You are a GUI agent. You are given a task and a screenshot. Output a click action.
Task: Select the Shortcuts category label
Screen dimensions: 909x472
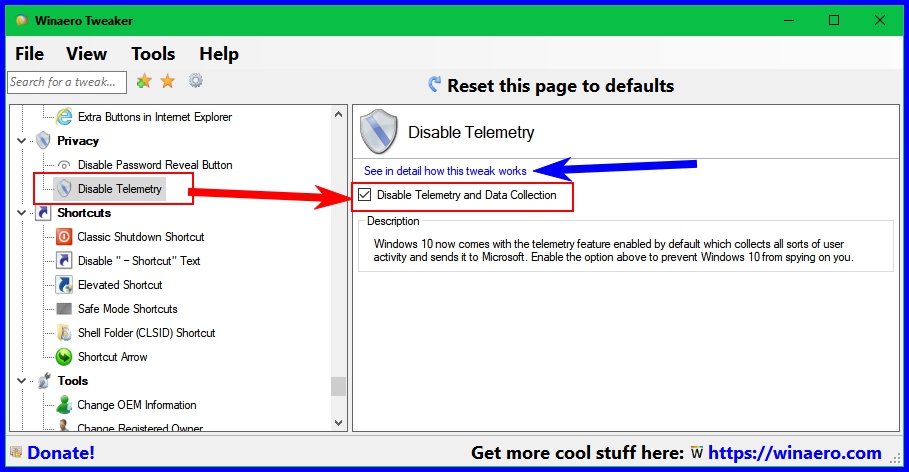(x=84, y=213)
